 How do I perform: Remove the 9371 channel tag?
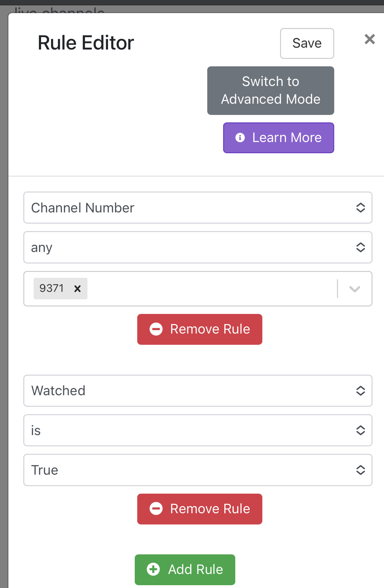(x=77, y=289)
